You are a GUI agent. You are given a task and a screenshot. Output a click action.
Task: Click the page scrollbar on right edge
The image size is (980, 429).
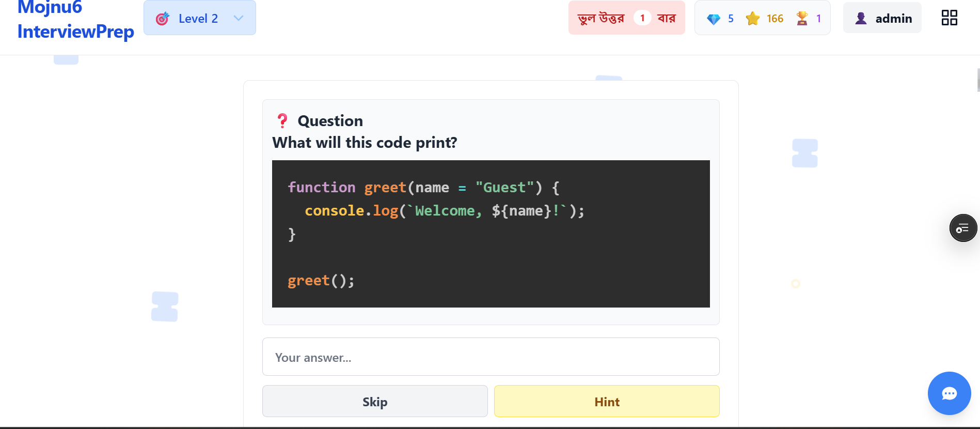click(x=978, y=80)
